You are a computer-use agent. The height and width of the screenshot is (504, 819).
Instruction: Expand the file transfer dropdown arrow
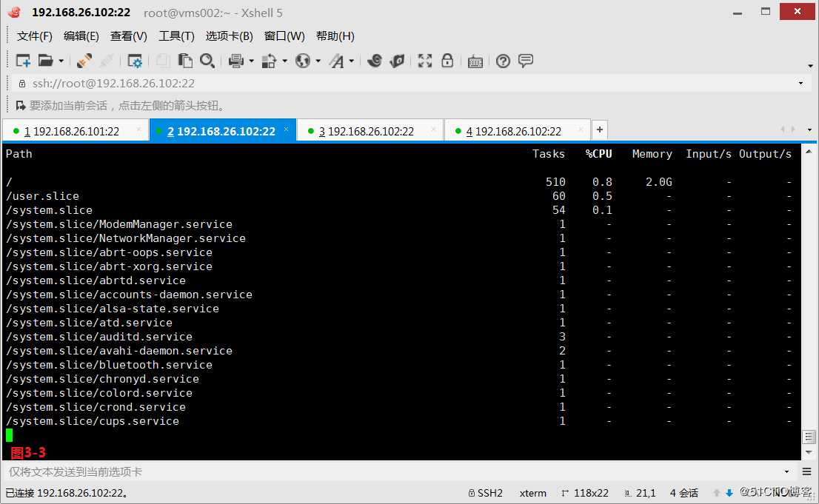tap(284, 61)
